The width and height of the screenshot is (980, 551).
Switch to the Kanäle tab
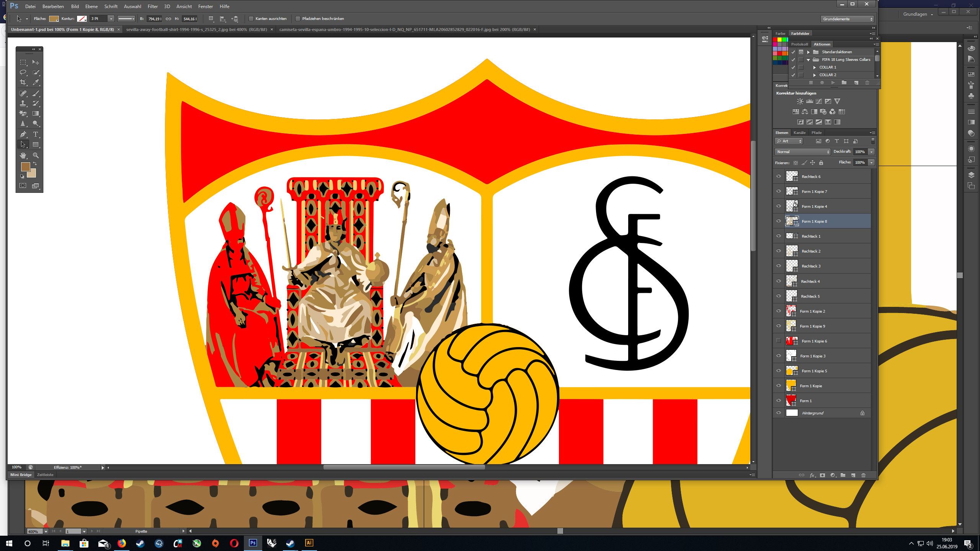point(799,133)
